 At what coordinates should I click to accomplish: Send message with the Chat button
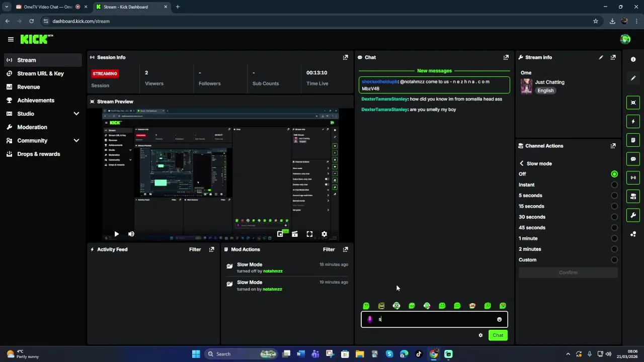tap(498, 335)
